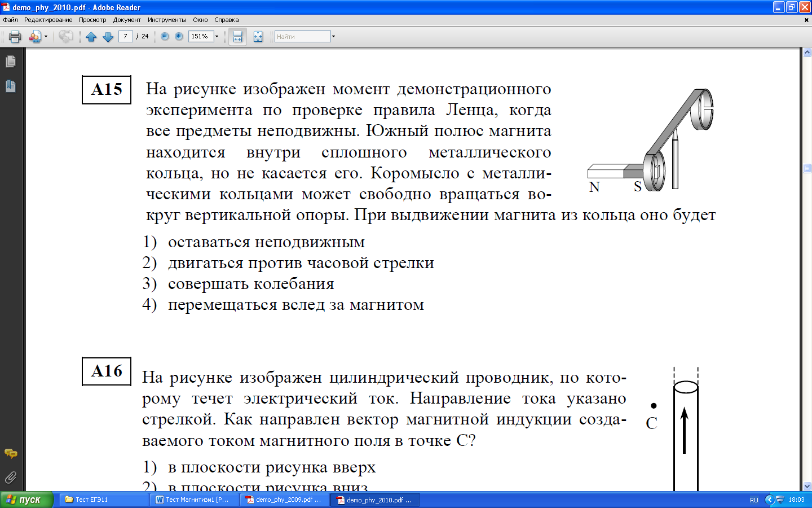Restore down the Adobe Reader window
This screenshot has width=812, height=508.
pyautogui.click(x=792, y=7)
